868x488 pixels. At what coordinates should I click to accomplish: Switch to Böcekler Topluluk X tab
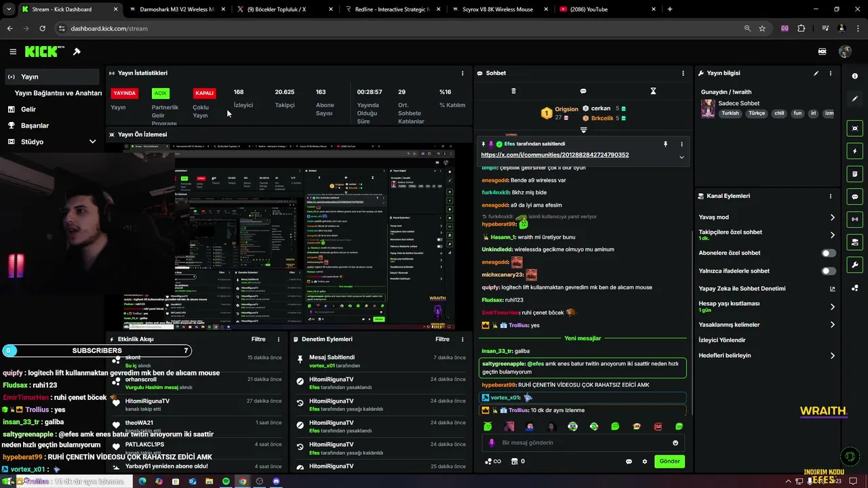click(283, 9)
